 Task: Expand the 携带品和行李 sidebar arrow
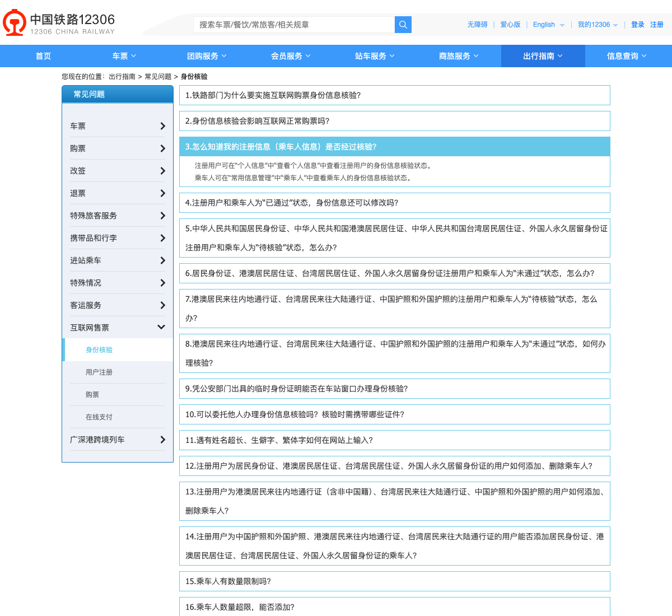[x=162, y=238]
